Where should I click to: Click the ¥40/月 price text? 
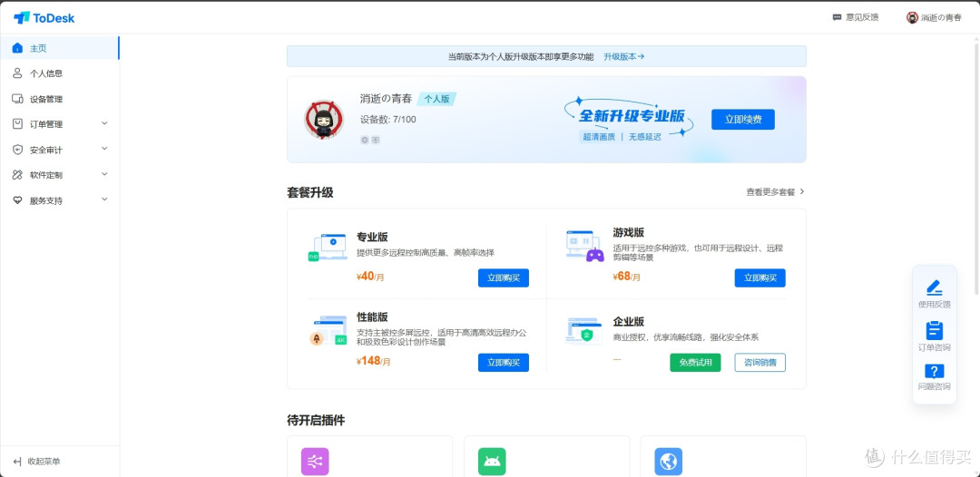pyautogui.click(x=370, y=277)
